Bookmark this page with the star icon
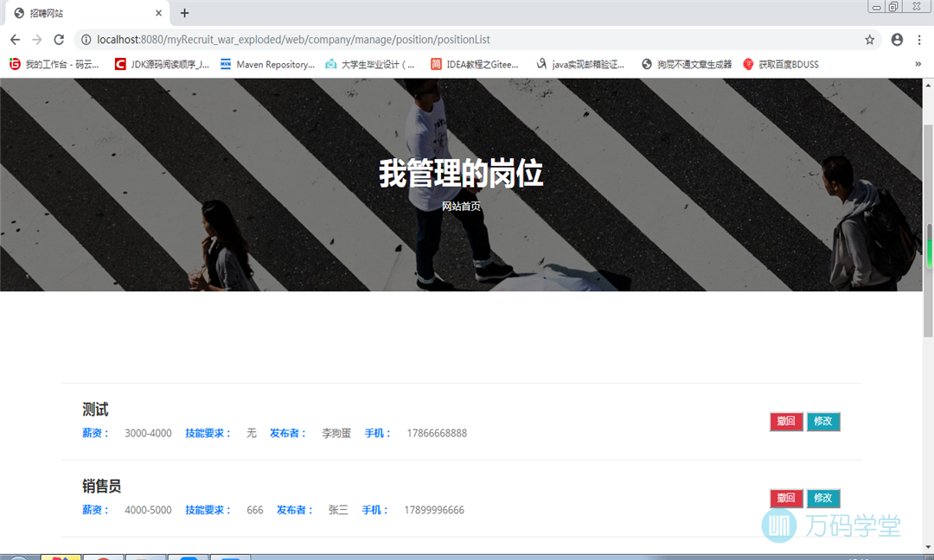The image size is (934, 560). coord(869,40)
